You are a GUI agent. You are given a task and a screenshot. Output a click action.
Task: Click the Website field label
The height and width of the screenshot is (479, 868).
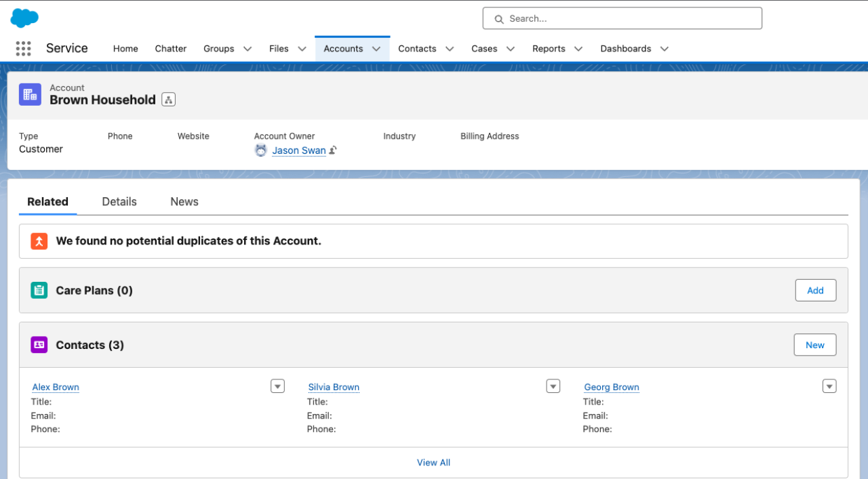(193, 136)
